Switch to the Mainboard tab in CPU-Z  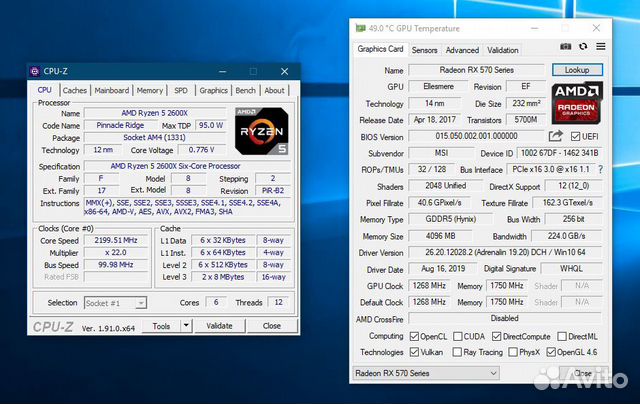tap(111, 91)
